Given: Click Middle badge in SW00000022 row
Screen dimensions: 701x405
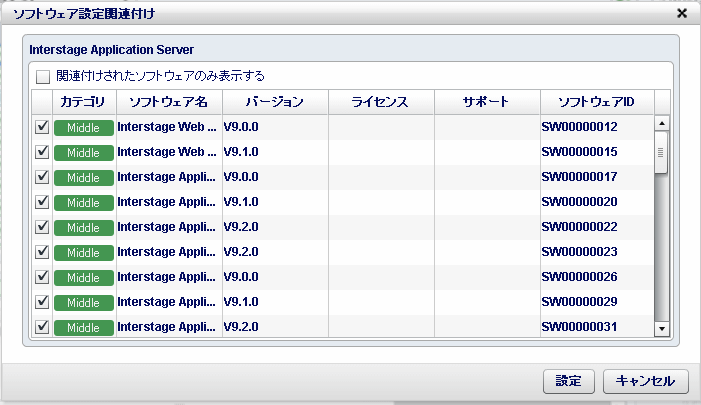Looking at the screenshot, I should tap(84, 228).
